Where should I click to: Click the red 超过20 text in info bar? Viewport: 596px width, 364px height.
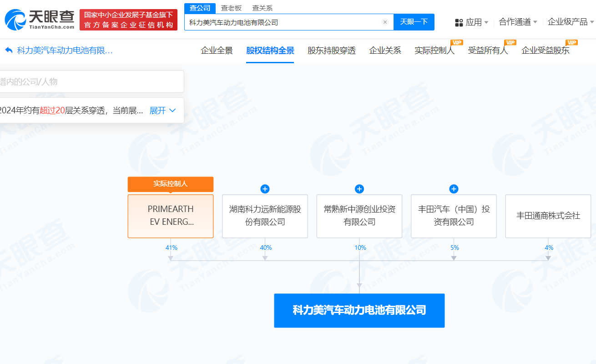(52, 111)
